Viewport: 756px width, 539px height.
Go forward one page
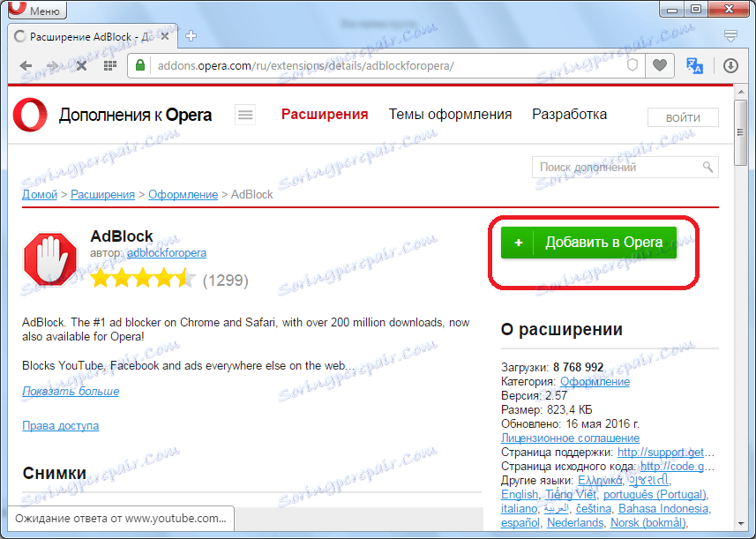[53, 65]
